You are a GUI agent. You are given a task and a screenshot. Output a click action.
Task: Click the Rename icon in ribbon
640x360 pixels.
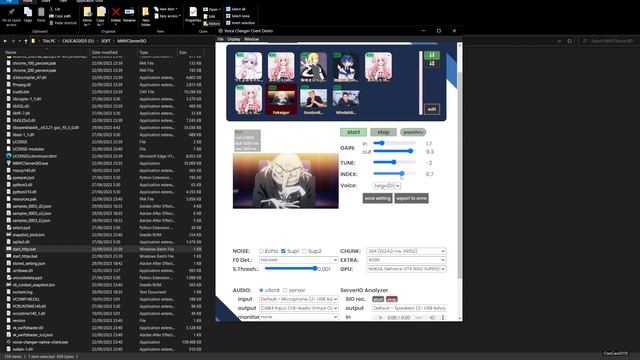pyautogui.click(x=129, y=12)
